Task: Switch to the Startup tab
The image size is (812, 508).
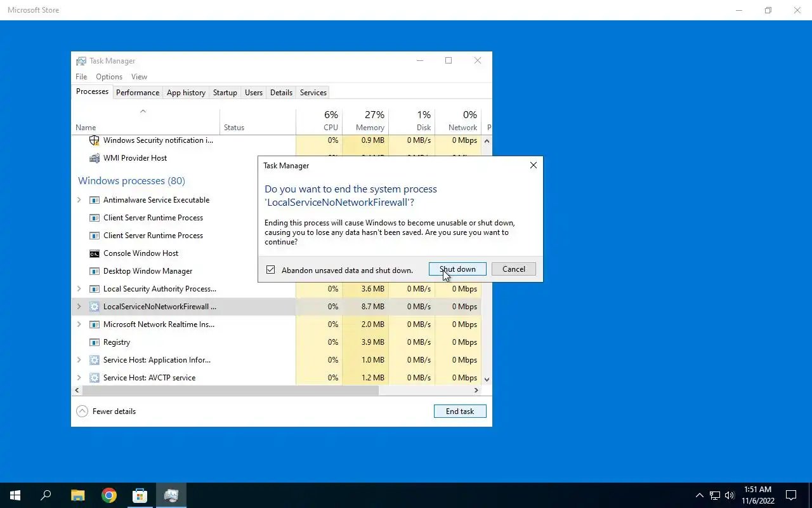Action: (225, 93)
